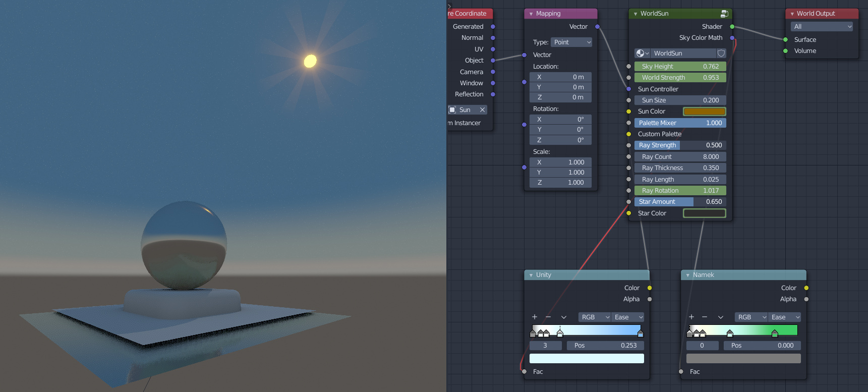The height and width of the screenshot is (392, 868).
Task: Select the blue end stop in Unity ramp
Action: click(641, 333)
